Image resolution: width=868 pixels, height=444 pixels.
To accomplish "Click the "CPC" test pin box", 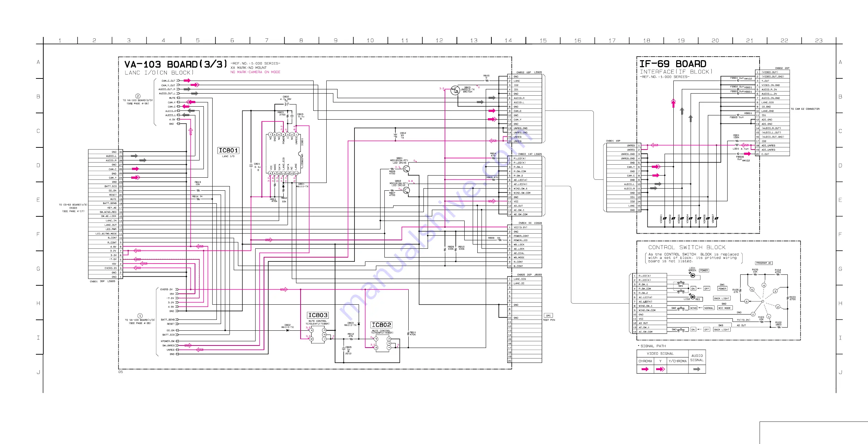I will coord(548,316).
